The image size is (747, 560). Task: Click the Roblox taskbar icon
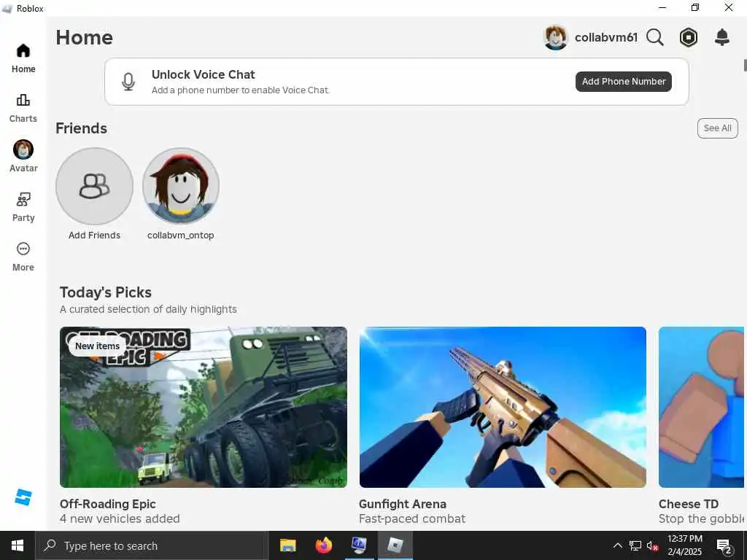(395, 545)
